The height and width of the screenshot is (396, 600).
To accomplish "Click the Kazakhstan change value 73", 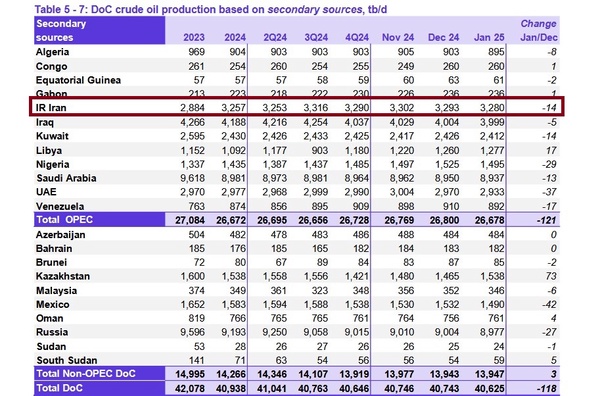I will 551,276.
